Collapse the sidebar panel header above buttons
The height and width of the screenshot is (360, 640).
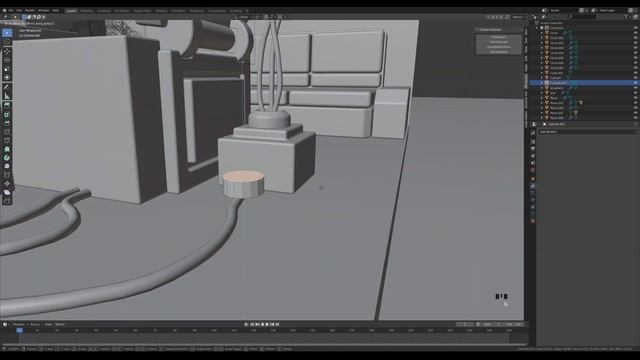[477, 30]
